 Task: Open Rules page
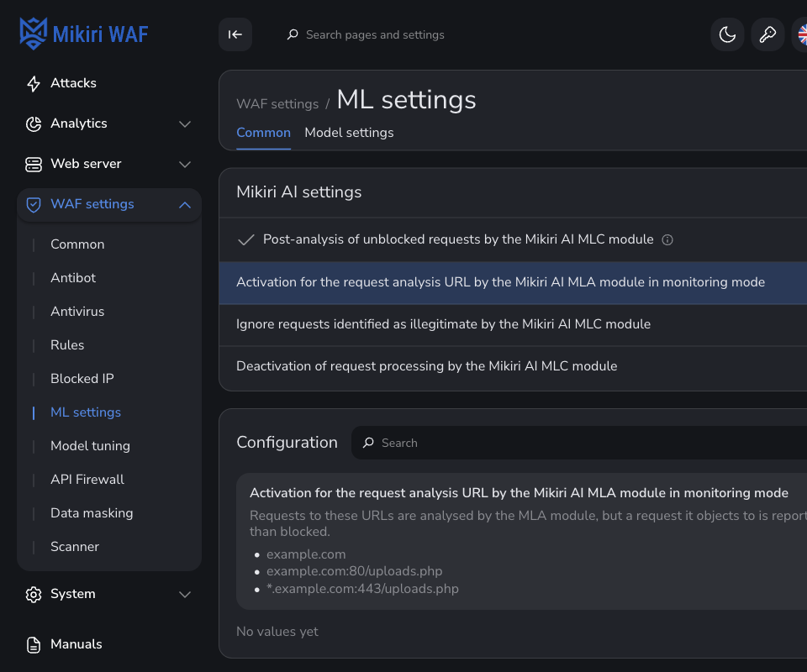tap(67, 345)
